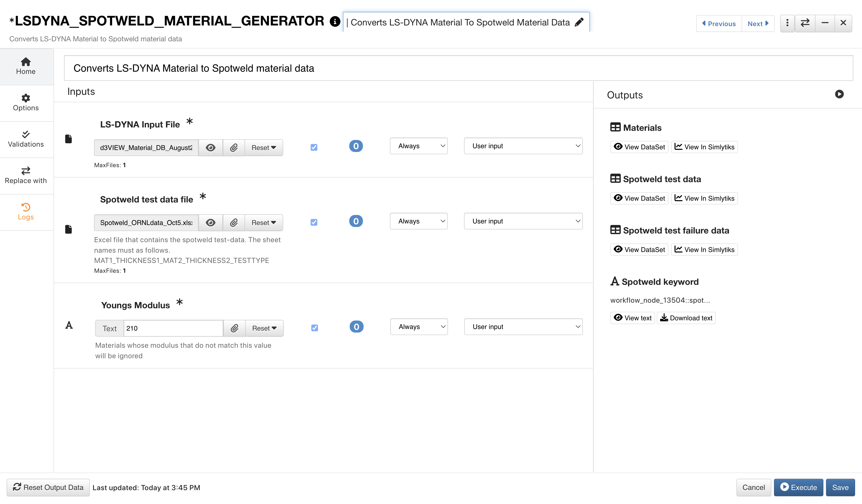View Spotweld test failure data in Simlytiks
The image size is (862, 504).
point(704,250)
